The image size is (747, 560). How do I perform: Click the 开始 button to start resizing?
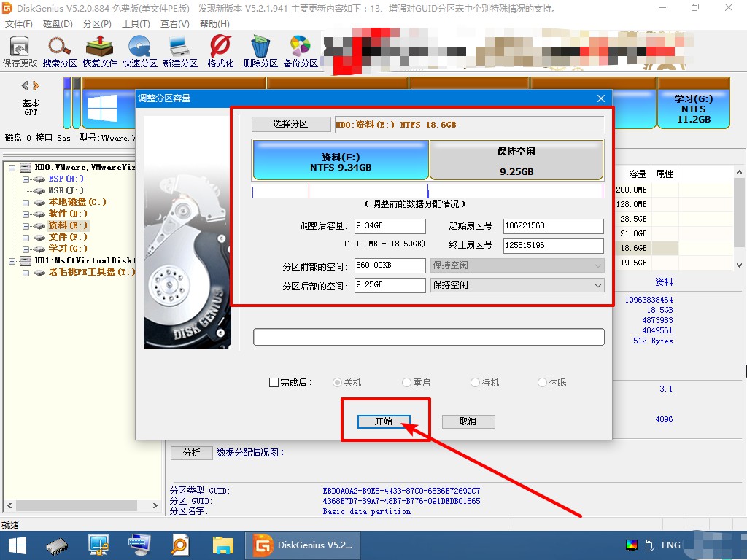pyautogui.click(x=384, y=421)
